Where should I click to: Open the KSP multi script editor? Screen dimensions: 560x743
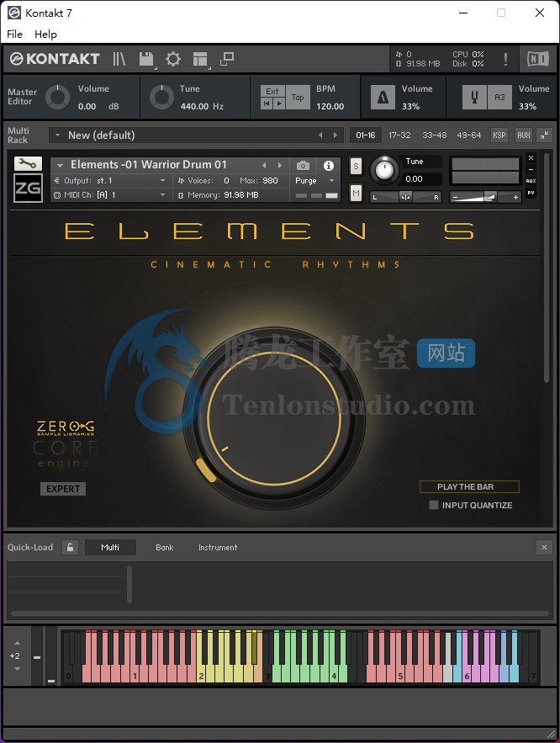[x=499, y=135]
